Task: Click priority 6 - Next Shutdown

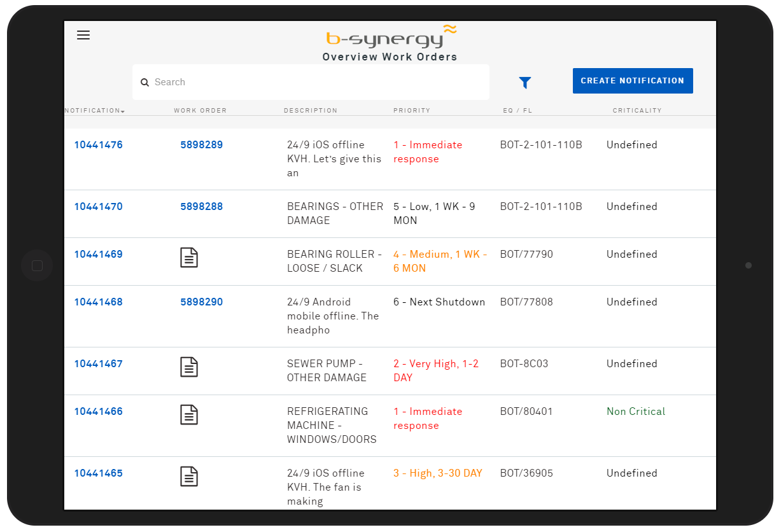Action: pos(439,302)
